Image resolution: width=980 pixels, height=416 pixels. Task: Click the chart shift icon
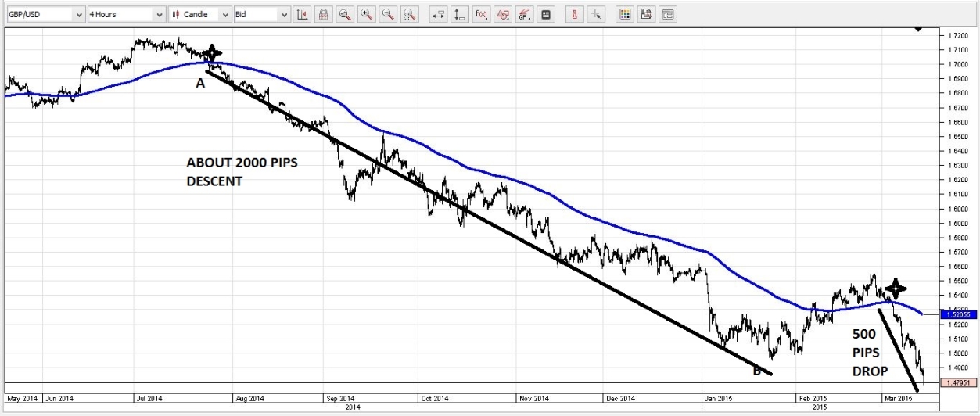[302, 14]
